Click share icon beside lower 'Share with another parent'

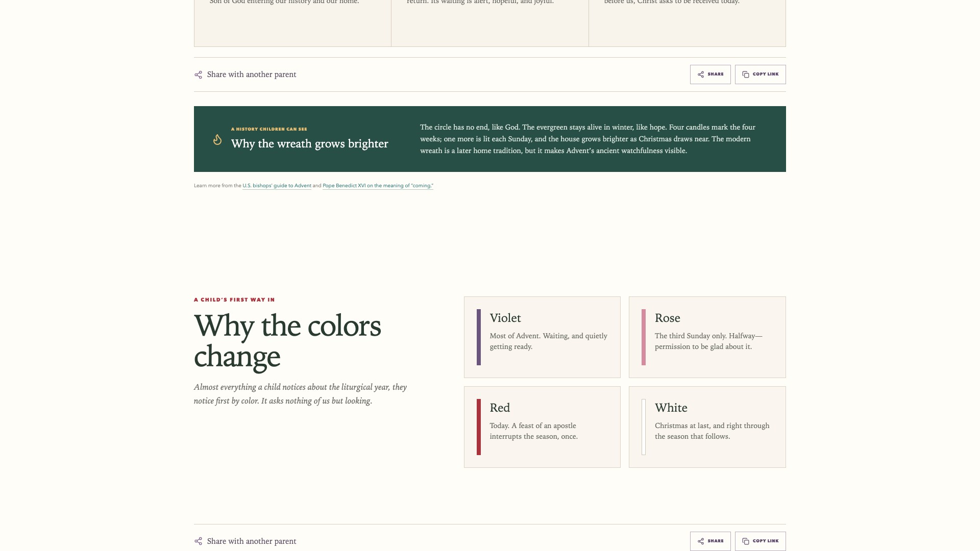point(198,541)
